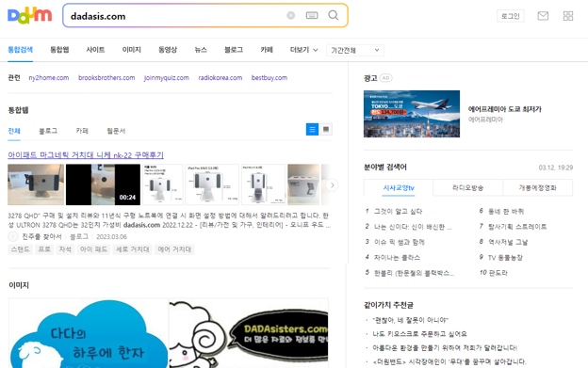
Task: Open the 아이패드 마그네틱 거치대 result title
Action: tap(86, 155)
